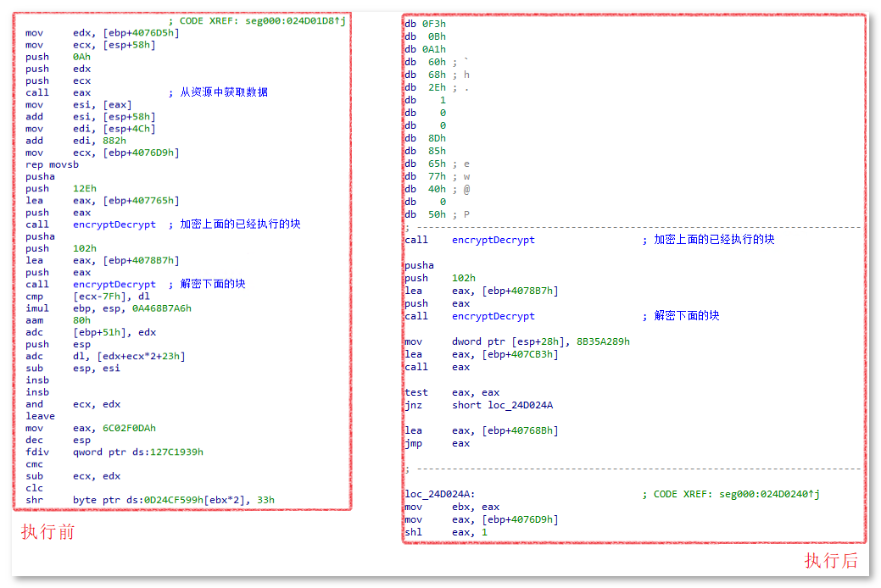881x588 pixels.
Task: Select the "leave" instruction in left panel
Action: tap(40, 416)
